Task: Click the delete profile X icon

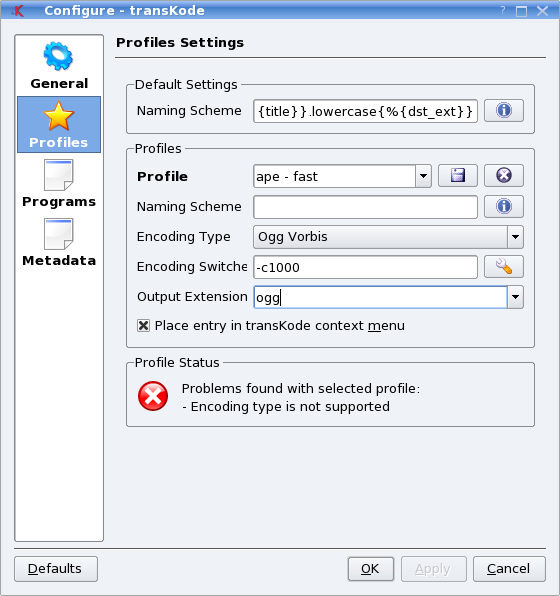Action: (504, 176)
